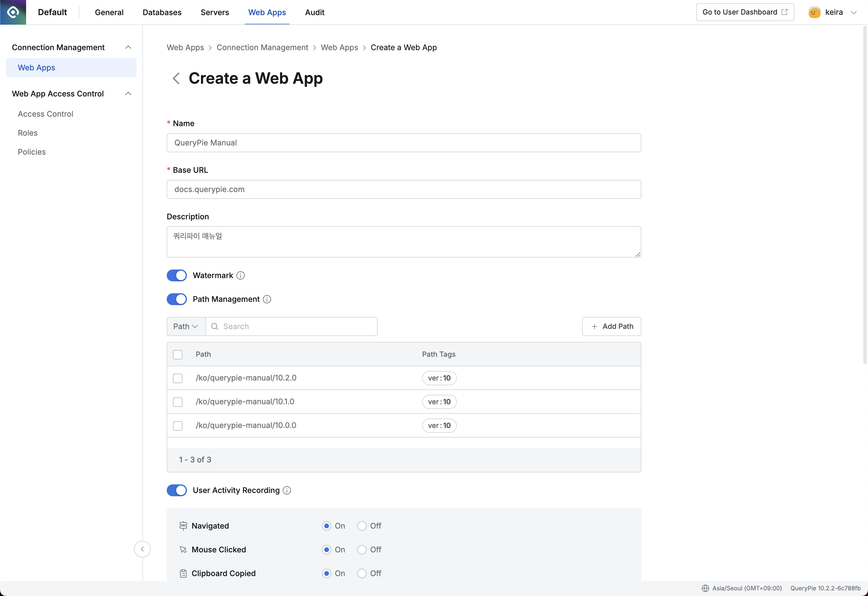This screenshot has width=868, height=596.
Task: Click the Default label in top bar
Action: [52, 12]
